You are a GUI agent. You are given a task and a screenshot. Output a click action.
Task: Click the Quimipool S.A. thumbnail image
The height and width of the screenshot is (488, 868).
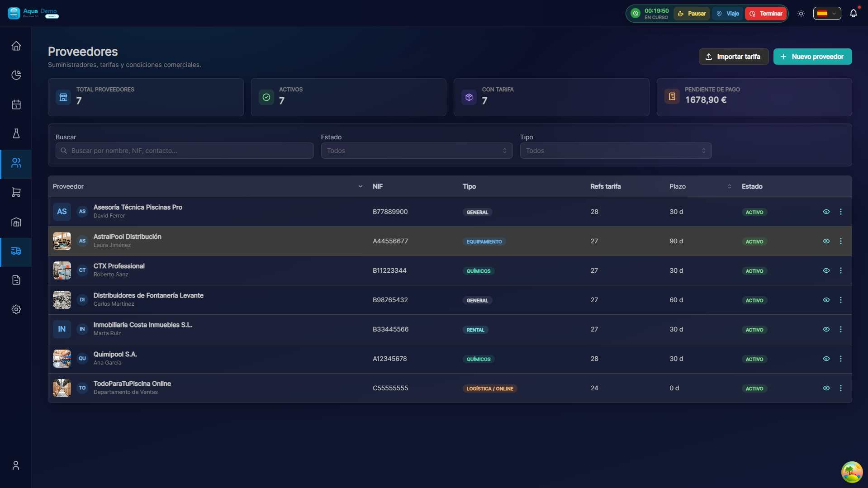pos(62,359)
